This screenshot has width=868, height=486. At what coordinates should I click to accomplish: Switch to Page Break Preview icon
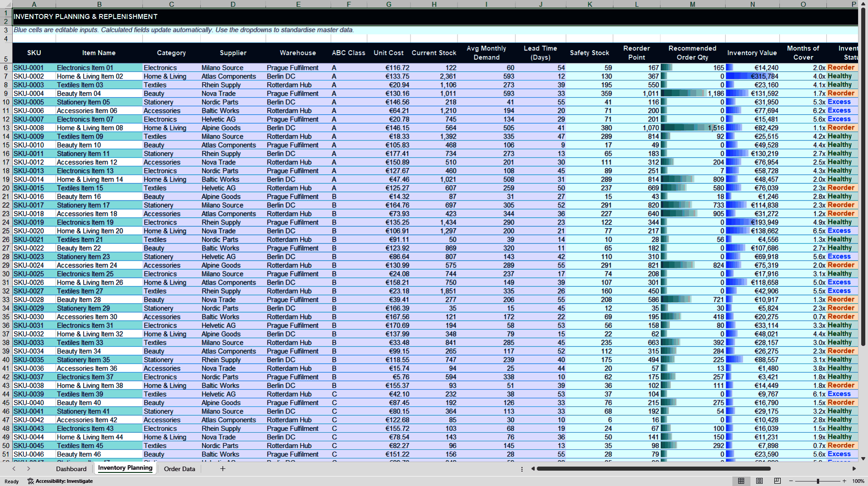click(777, 481)
